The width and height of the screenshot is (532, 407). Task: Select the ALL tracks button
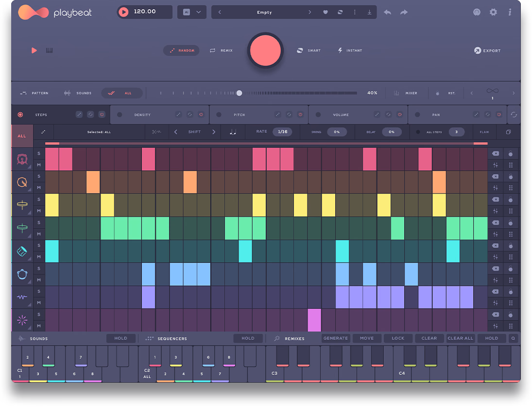coord(22,136)
